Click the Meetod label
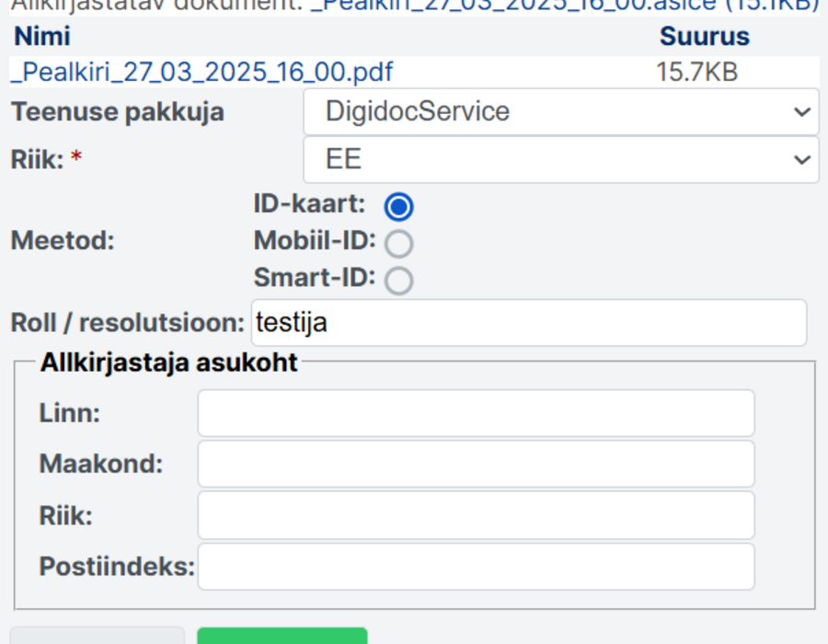The height and width of the screenshot is (644, 828). click(x=63, y=241)
